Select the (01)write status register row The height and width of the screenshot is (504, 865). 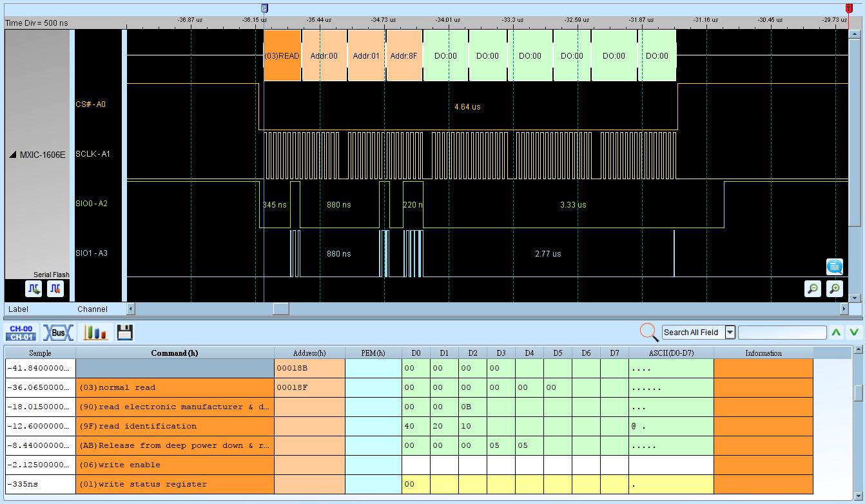click(x=409, y=485)
